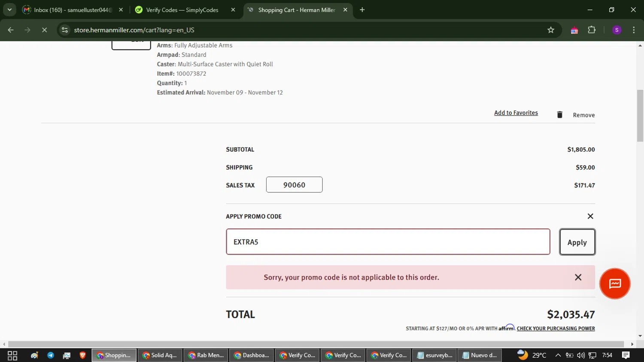Open the Dashboa... taskbar window

click(252, 355)
